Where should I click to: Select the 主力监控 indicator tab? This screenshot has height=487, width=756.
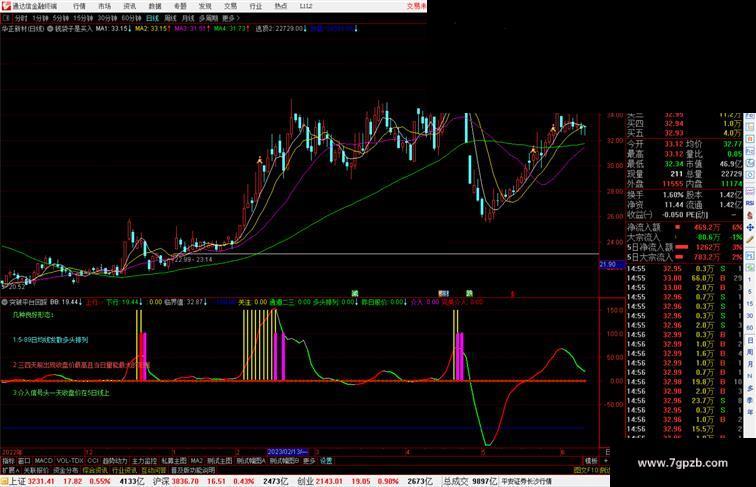pyautogui.click(x=145, y=461)
